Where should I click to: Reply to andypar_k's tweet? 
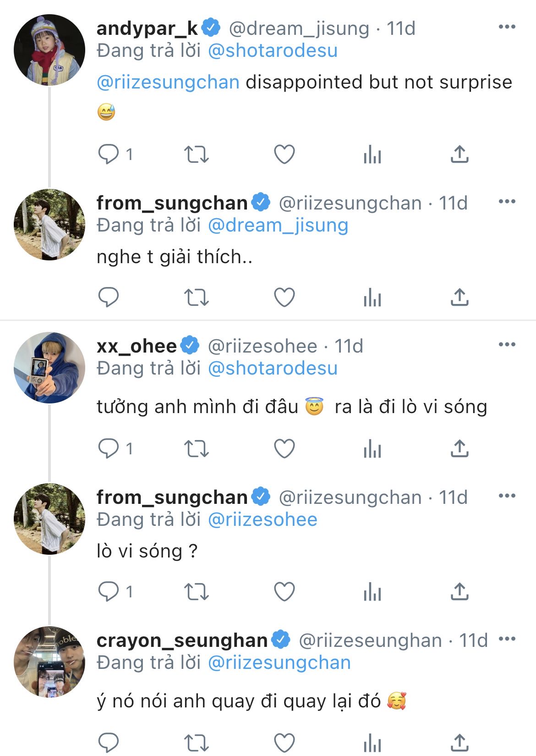coord(109,154)
